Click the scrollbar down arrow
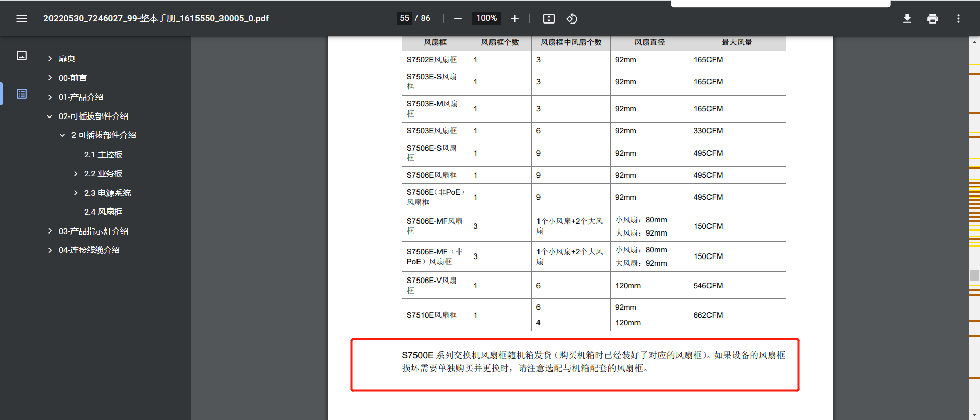The width and height of the screenshot is (980, 420). tap(974, 415)
